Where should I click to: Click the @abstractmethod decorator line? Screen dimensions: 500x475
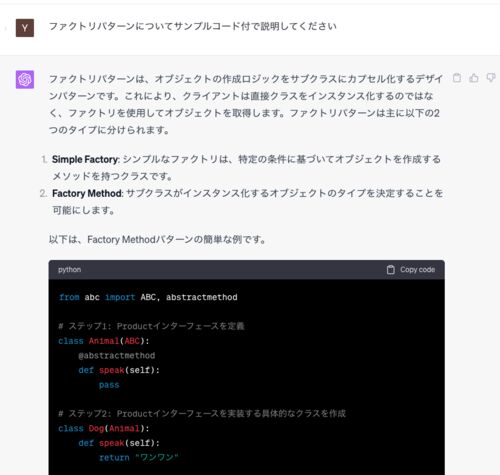click(117, 356)
